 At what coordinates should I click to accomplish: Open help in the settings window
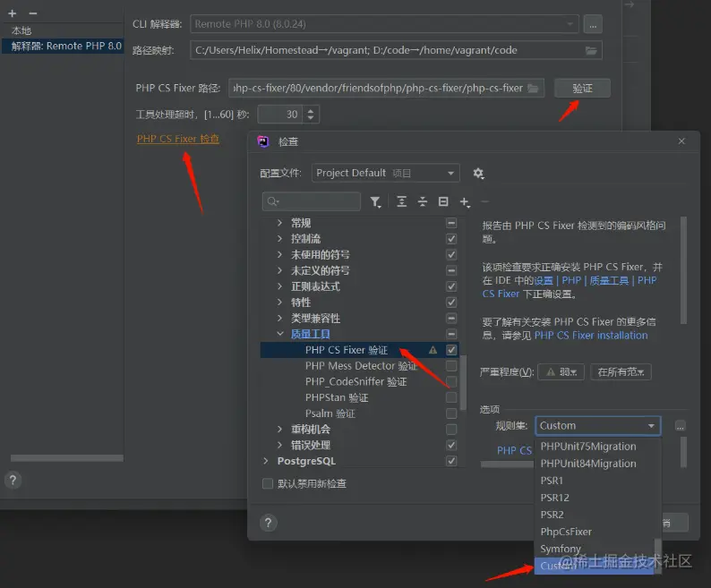tap(13, 480)
